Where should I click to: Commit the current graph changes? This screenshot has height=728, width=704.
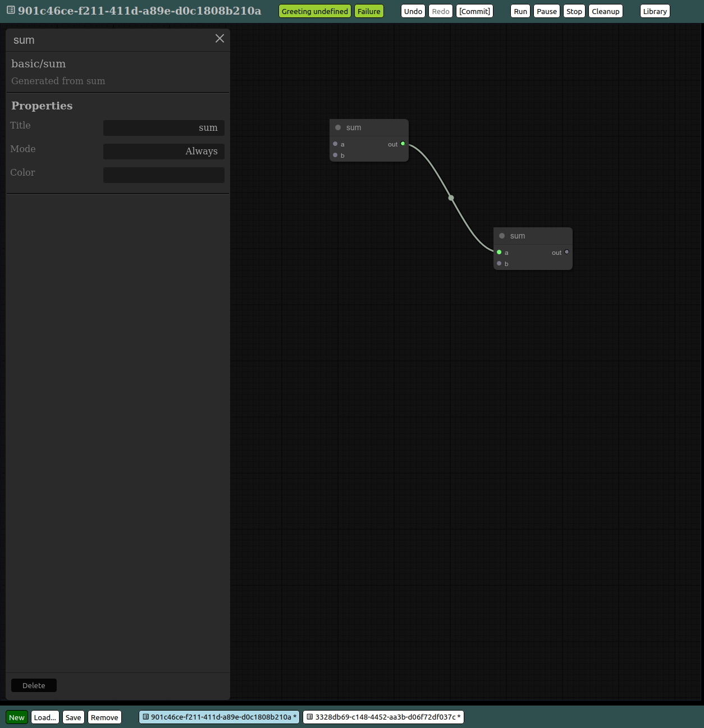(475, 11)
